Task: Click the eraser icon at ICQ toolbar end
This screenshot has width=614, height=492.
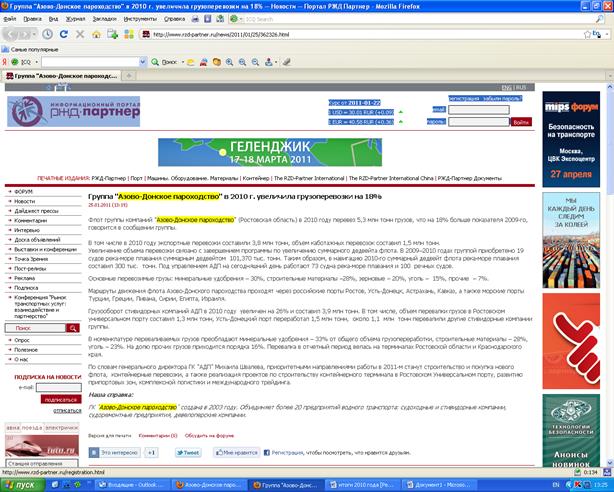Action: [287, 62]
